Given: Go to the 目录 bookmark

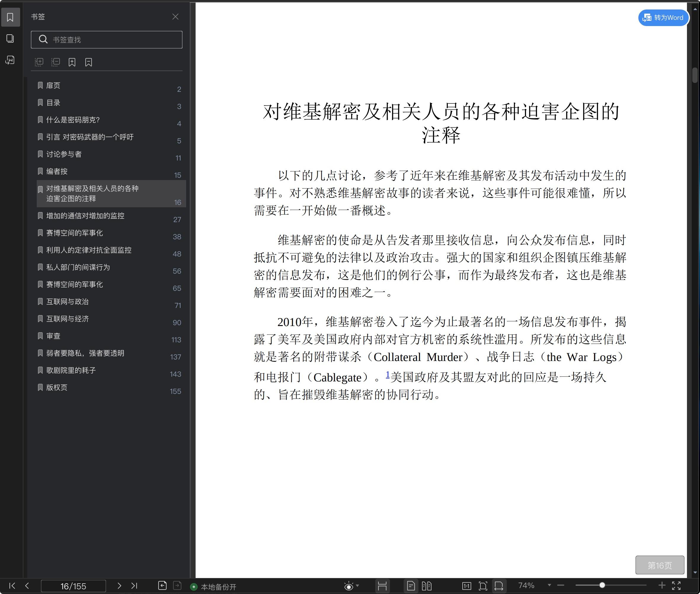Looking at the screenshot, I should point(111,103).
